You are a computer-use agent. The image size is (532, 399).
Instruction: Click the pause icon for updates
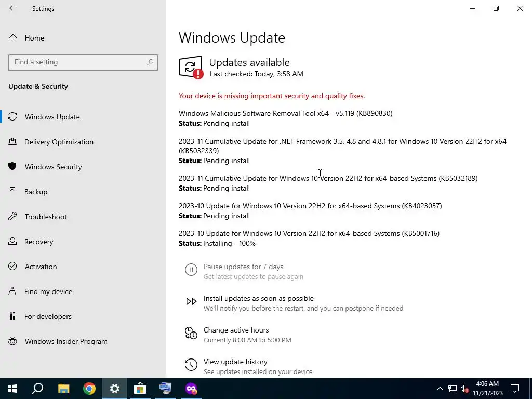(x=191, y=270)
